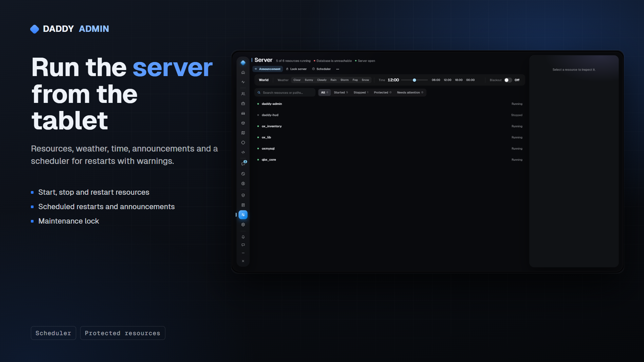Select the qbx_core resource row
Screen dimensions: 644x362
[x=389, y=160]
